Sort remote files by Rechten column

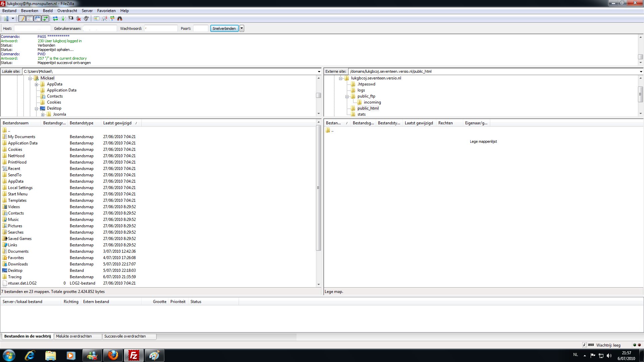point(449,123)
